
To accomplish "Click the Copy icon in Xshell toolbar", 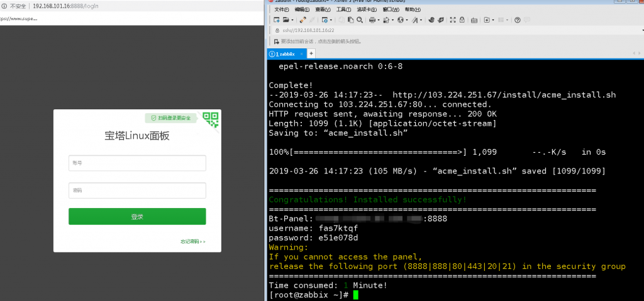I will coord(341,19).
